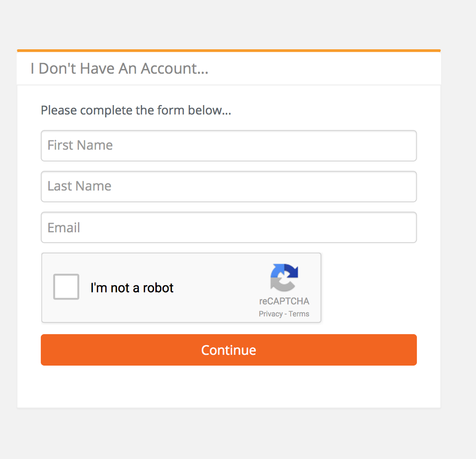Click the reCAPTCHA arrows logo
The image size is (476, 459).
click(284, 277)
